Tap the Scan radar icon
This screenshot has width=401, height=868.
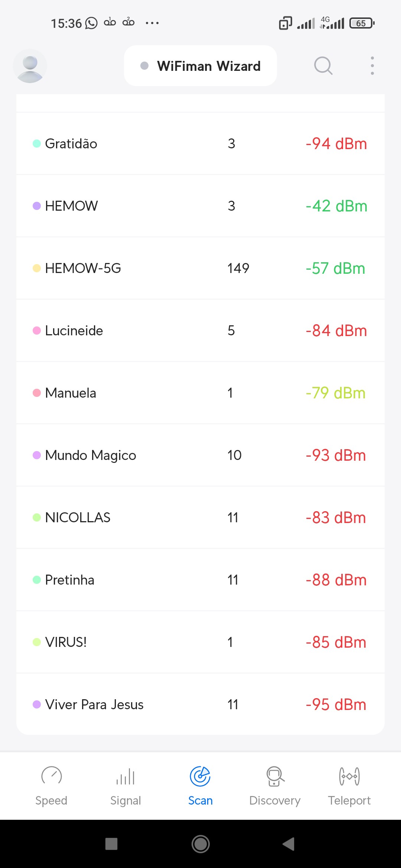tap(200, 776)
